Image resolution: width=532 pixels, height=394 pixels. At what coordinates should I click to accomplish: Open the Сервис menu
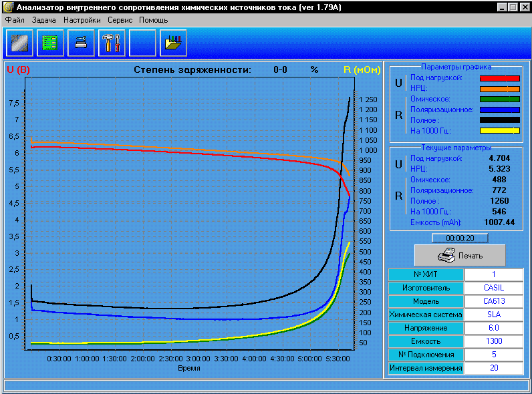click(x=120, y=20)
